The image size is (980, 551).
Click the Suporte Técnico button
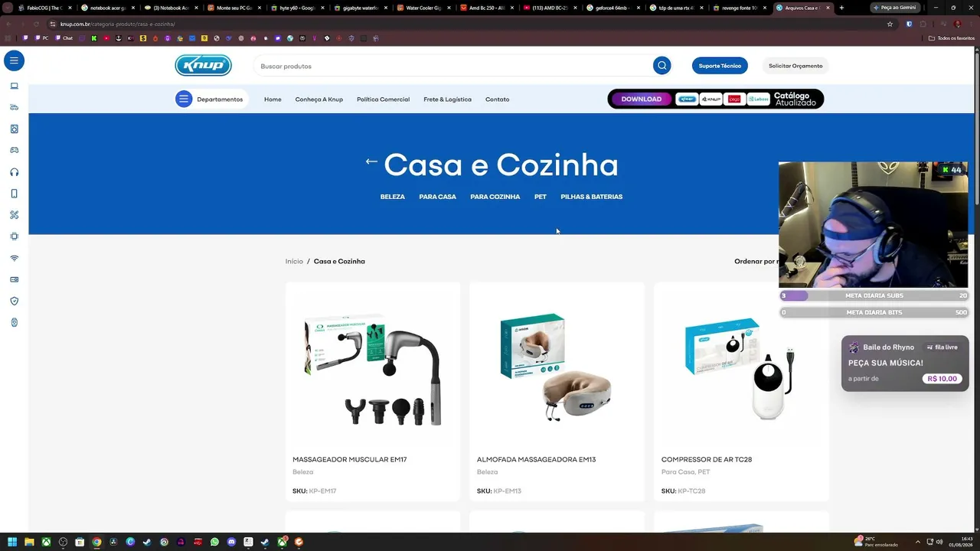click(720, 66)
